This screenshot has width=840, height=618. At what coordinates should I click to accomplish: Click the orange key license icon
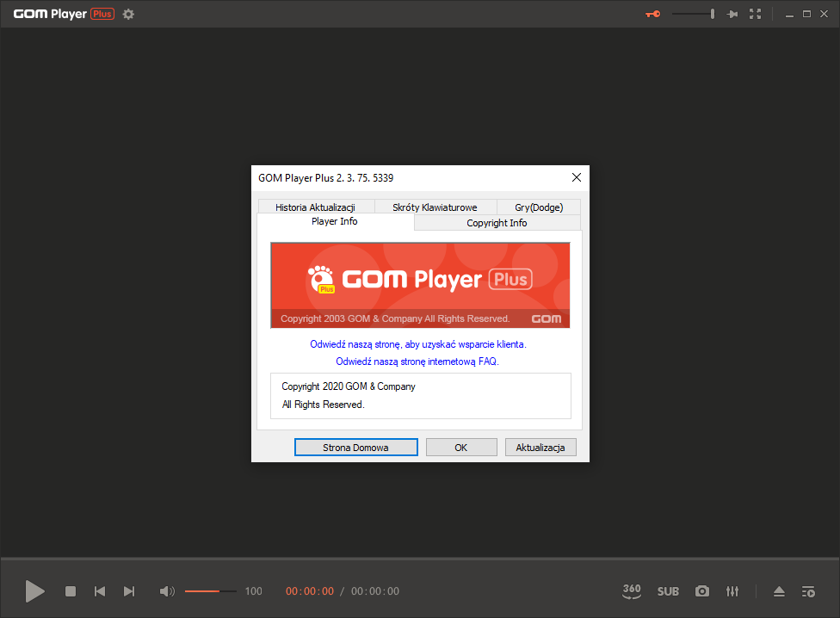[x=652, y=14]
